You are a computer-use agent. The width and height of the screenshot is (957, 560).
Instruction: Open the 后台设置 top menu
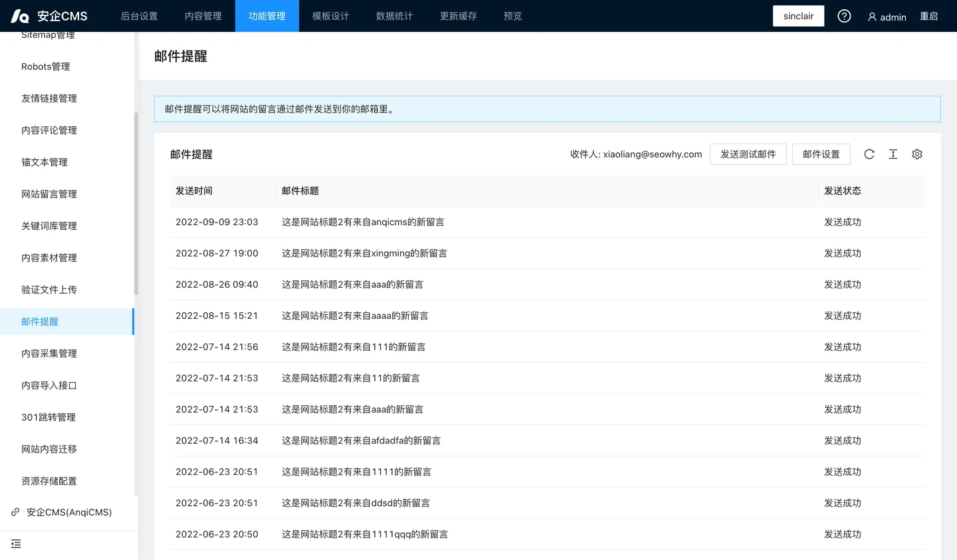pos(140,16)
